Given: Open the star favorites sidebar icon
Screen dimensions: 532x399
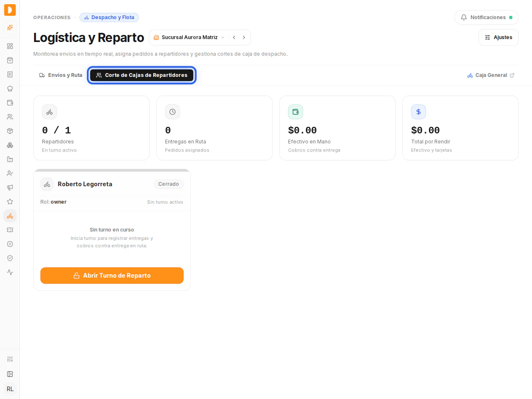Looking at the screenshot, I should (10, 202).
